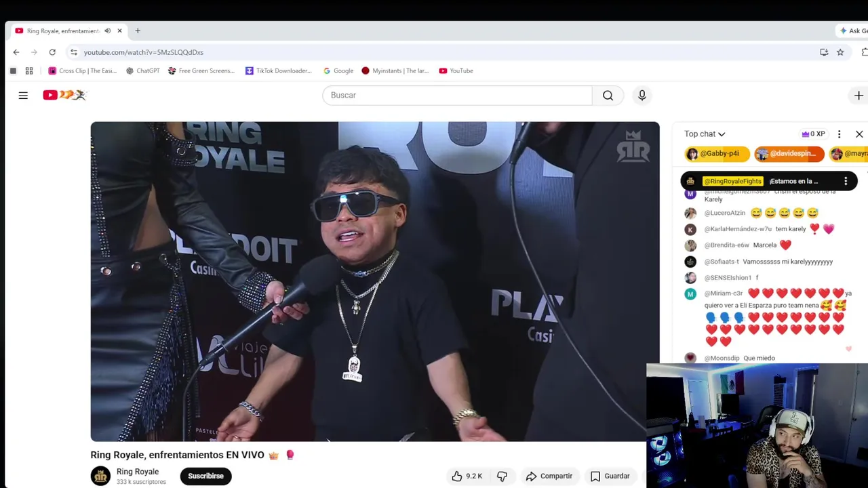Viewport: 868px width, 488px height.
Task: Go back with browser back arrow
Action: 16,52
